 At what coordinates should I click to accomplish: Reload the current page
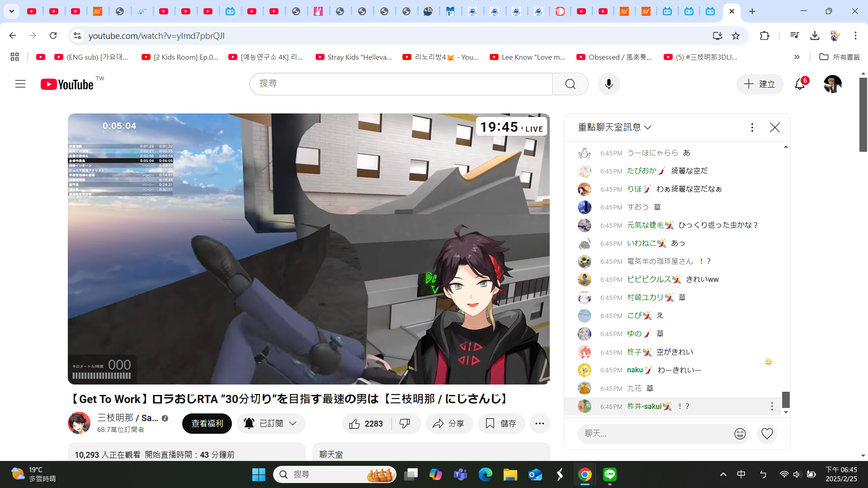53,36
